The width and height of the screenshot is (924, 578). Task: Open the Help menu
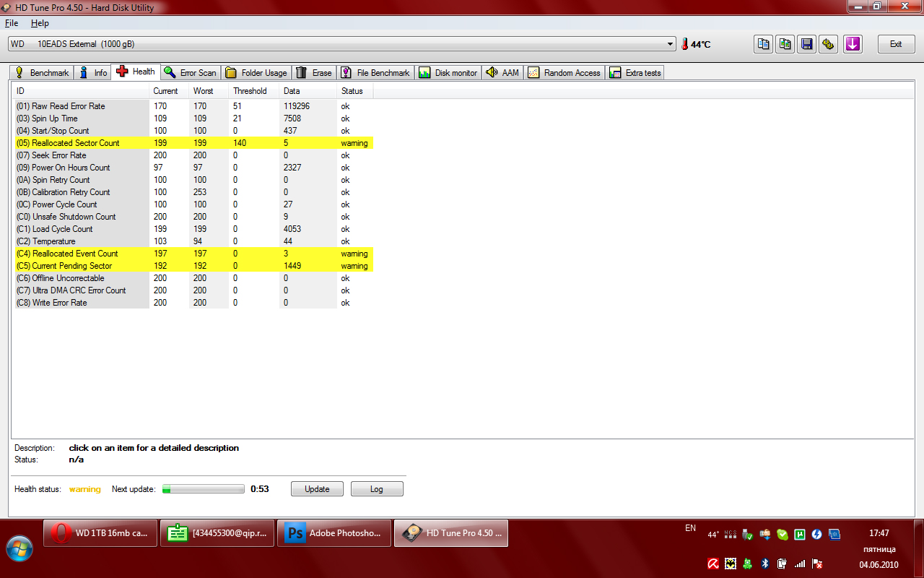tap(40, 23)
